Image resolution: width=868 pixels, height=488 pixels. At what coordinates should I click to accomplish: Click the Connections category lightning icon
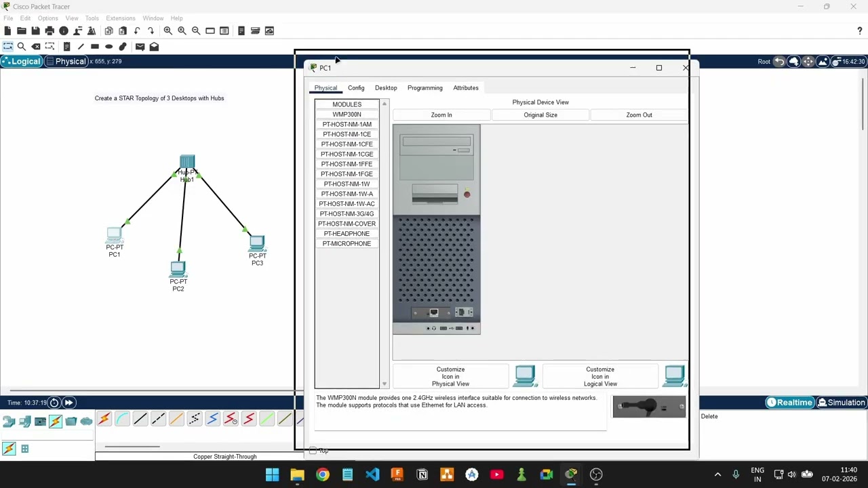point(55,422)
